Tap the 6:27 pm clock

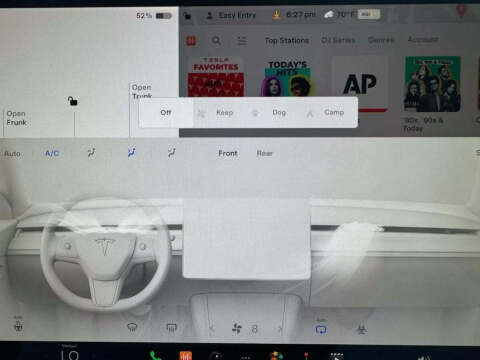[x=301, y=15]
